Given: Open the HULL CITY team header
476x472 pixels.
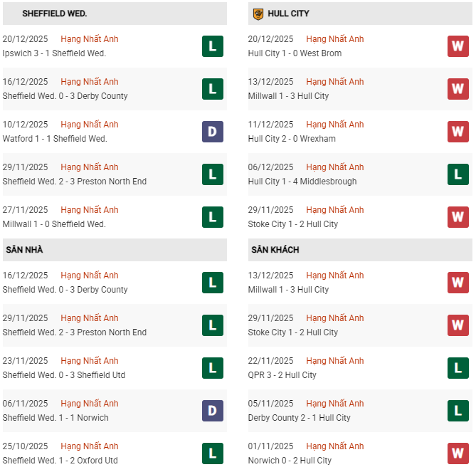Looking at the screenshot, I should coord(288,14).
